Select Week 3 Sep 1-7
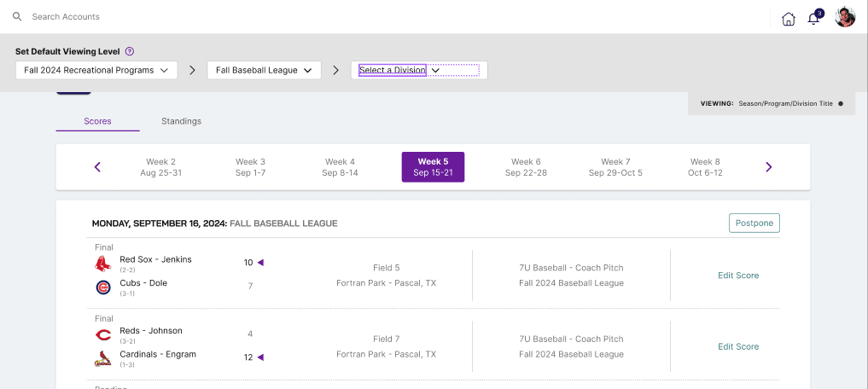 pyautogui.click(x=250, y=167)
